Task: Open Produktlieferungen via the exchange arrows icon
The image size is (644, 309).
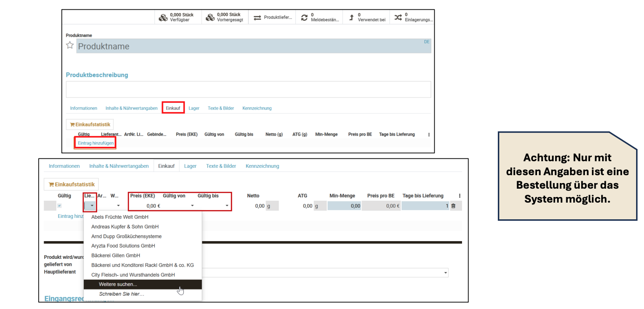Action: [257, 18]
